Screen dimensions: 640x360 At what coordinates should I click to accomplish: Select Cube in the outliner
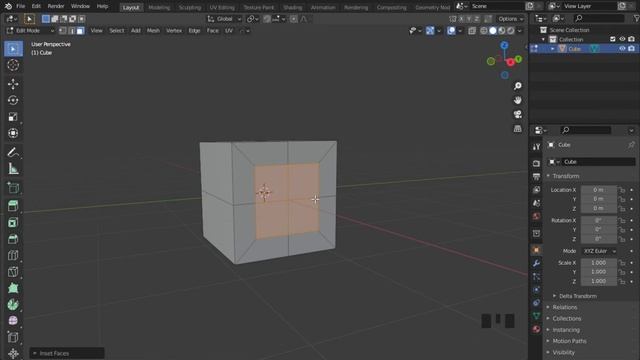[574, 49]
